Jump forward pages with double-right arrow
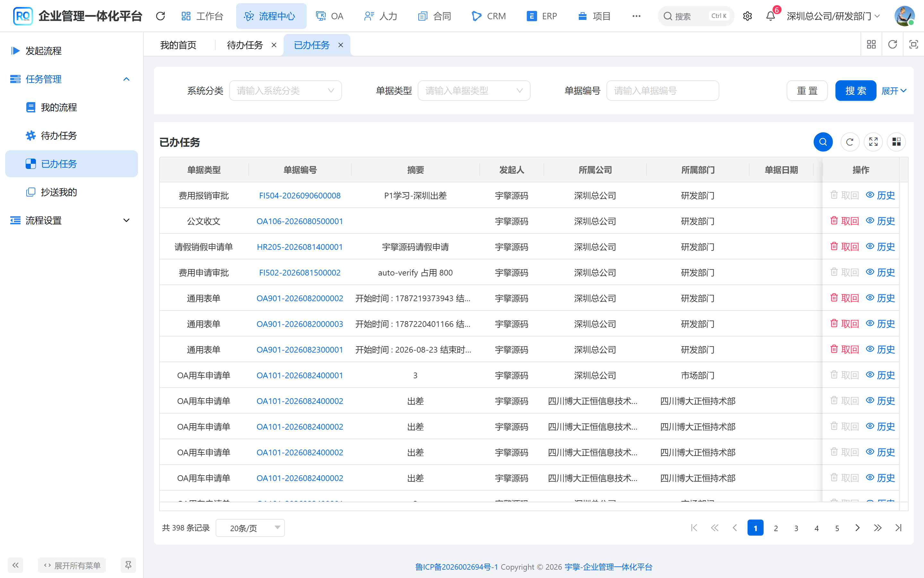 point(878,528)
